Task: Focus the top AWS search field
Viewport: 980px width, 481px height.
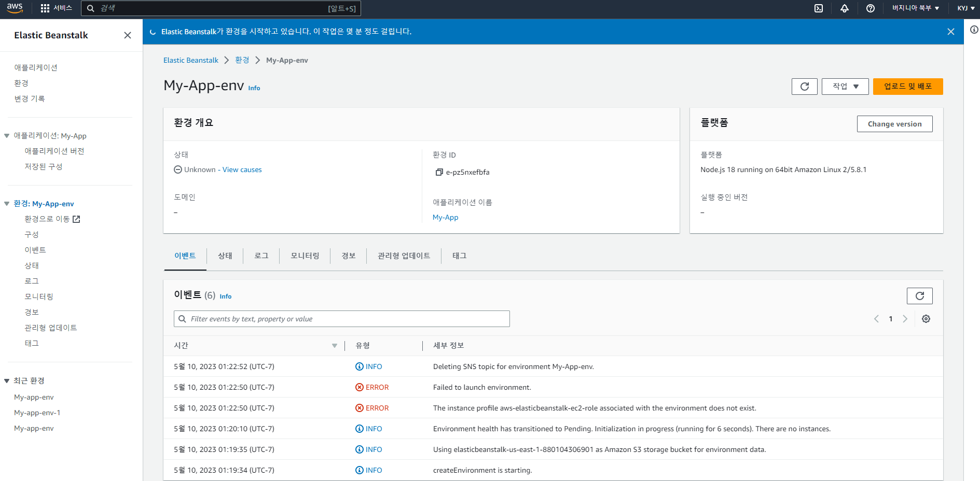Action: pos(220,8)
